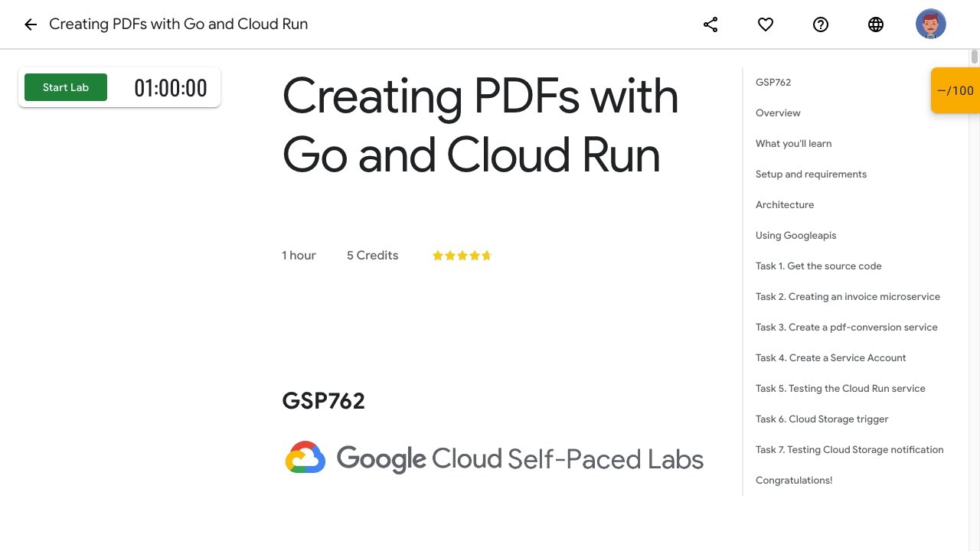Open Task 1. Get the source code

(818, 266)
